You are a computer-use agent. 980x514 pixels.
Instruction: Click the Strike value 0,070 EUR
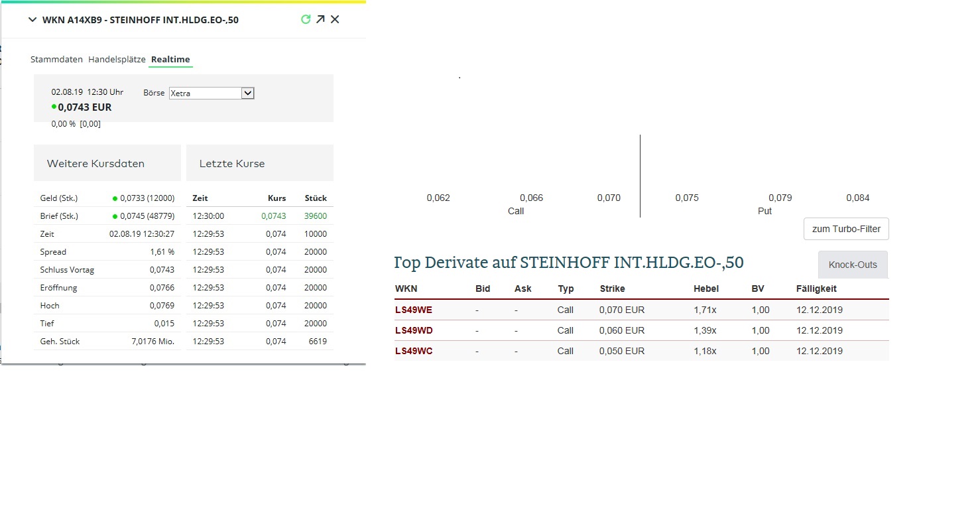[x=622, y=310]
